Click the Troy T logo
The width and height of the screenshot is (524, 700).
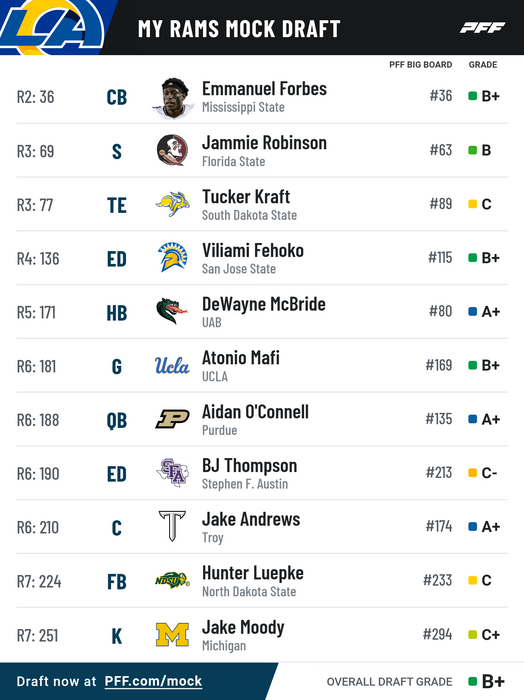click(x=172, y=526)
